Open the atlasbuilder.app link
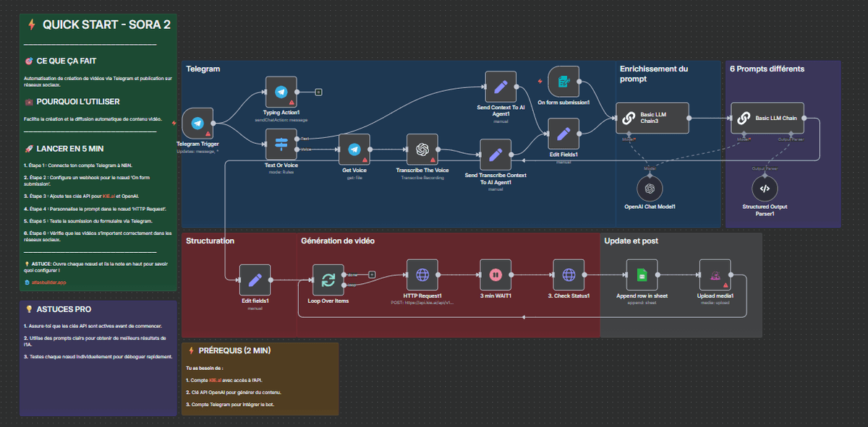This screenshot has width=868, height=427. click(49, 282)
